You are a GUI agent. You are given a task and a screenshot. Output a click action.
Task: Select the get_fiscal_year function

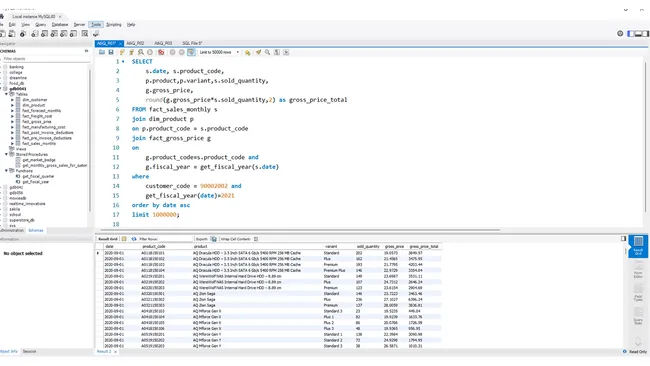36,182
